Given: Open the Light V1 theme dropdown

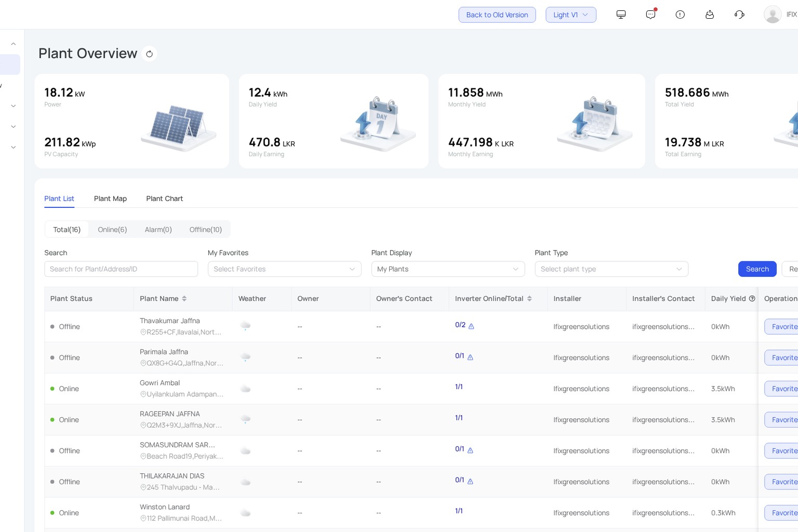Looking at the screenshot, I should (x=571, y=15).
